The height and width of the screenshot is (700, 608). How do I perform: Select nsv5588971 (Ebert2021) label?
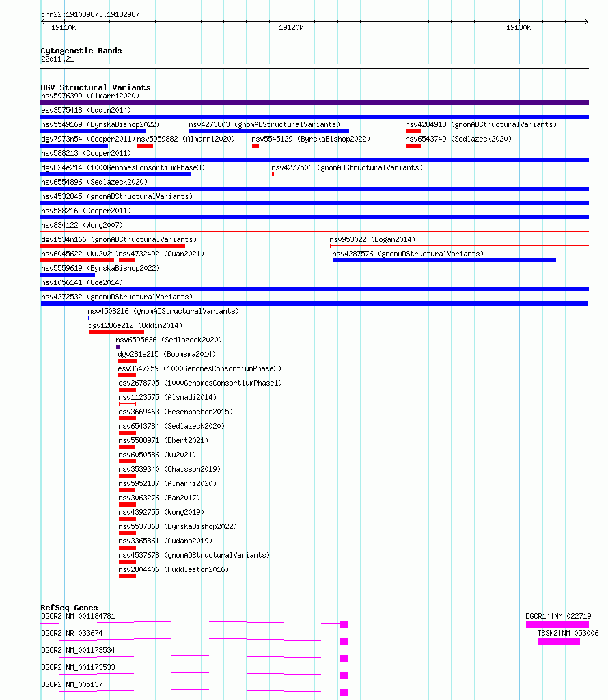click(163, 440)
